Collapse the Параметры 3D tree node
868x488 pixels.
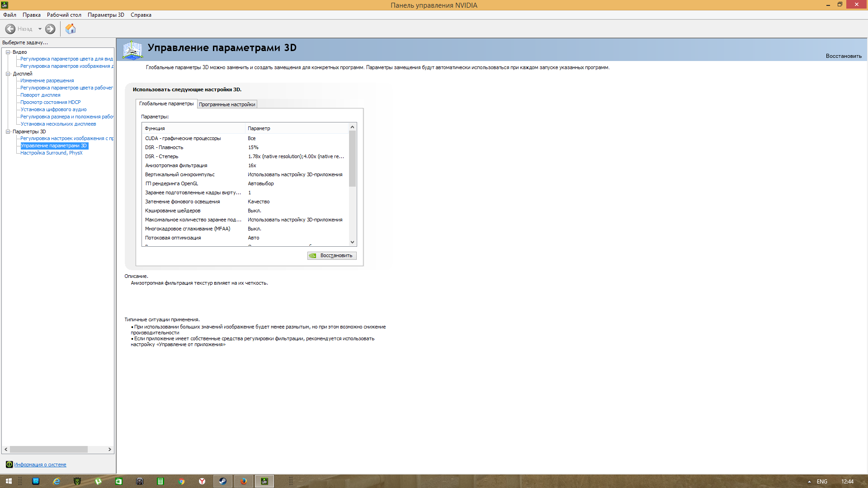(x=8, y=131)
